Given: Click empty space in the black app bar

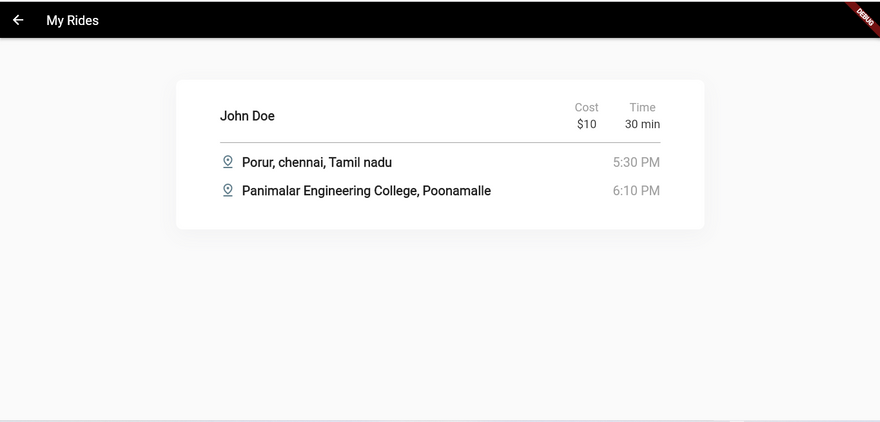Looking at the screenshot, I should point(449,20).
